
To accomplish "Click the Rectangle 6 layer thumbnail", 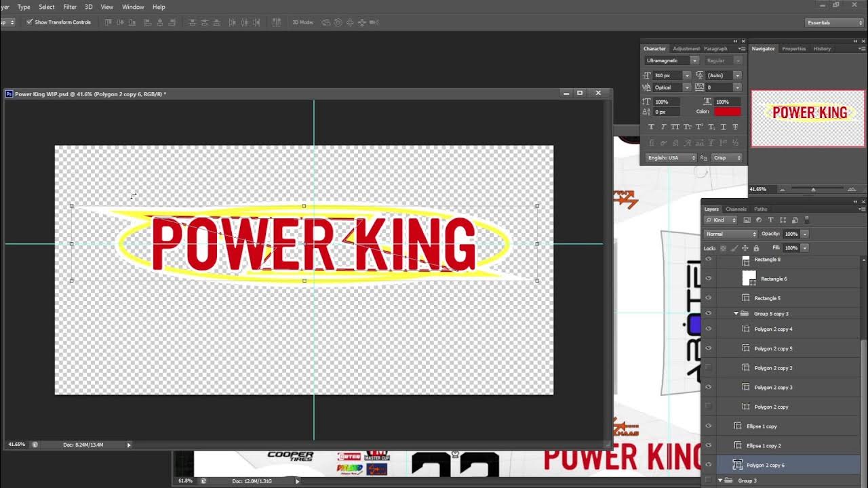I will click(x=749, y=278).
